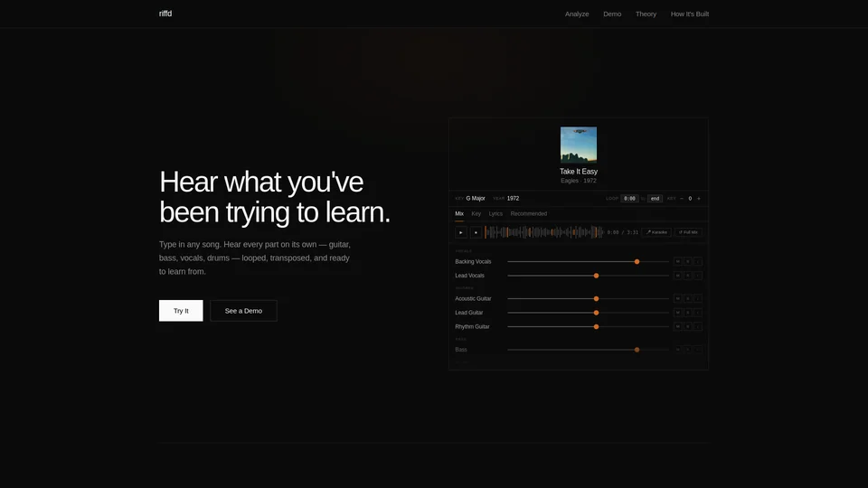Click the Karaoke microphone button
Screen dimensions: 868x488
656,232
